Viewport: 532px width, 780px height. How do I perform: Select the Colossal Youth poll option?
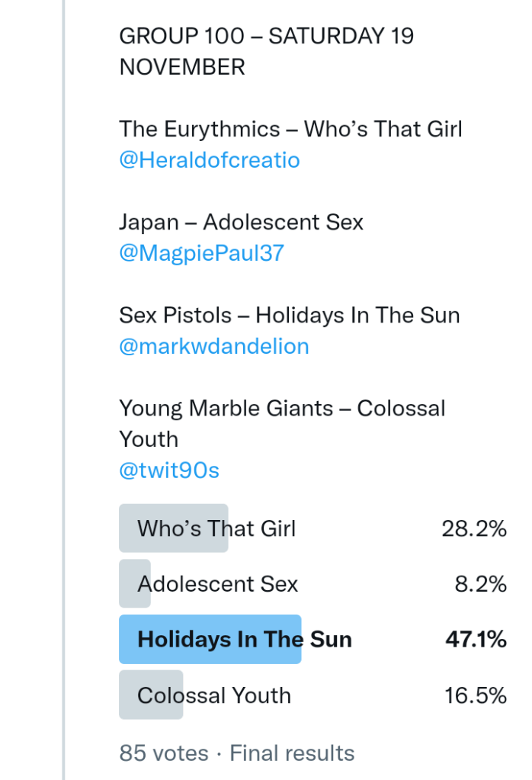(x=214, y=695)
